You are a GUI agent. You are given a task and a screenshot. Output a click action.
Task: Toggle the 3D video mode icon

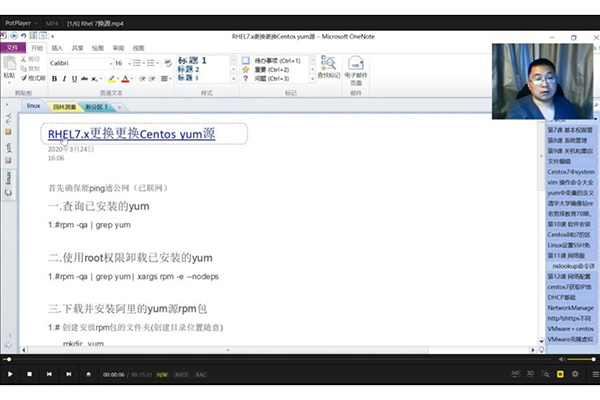tap(530, 374)
